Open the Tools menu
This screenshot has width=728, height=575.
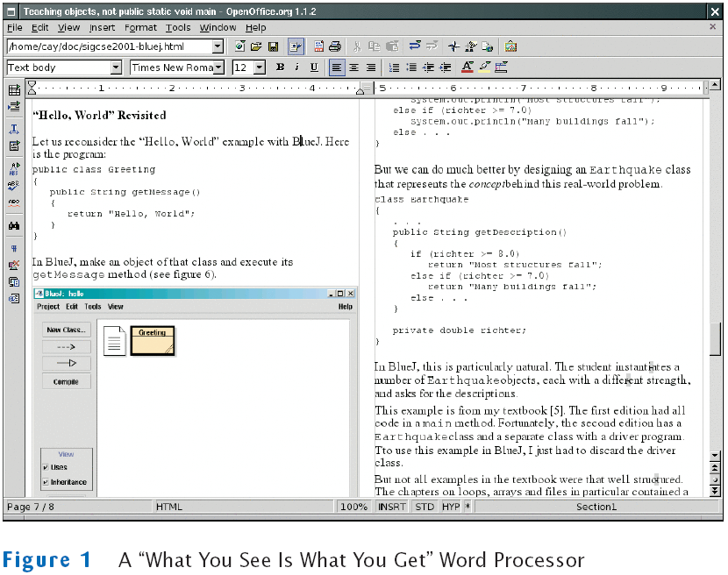coord(178,27)
